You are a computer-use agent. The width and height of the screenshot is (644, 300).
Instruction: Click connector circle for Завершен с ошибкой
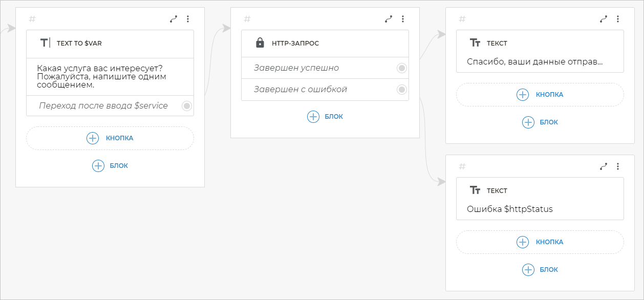coord(402,90)
